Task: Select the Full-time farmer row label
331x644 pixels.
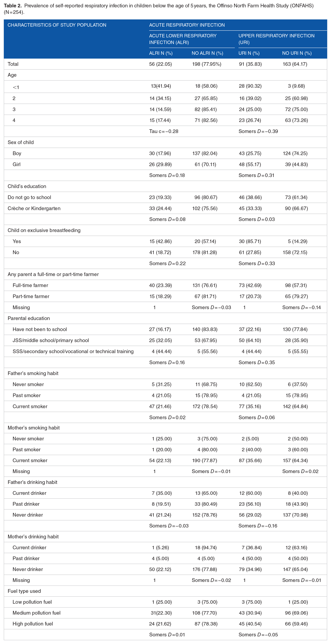Action: point(30,285)
